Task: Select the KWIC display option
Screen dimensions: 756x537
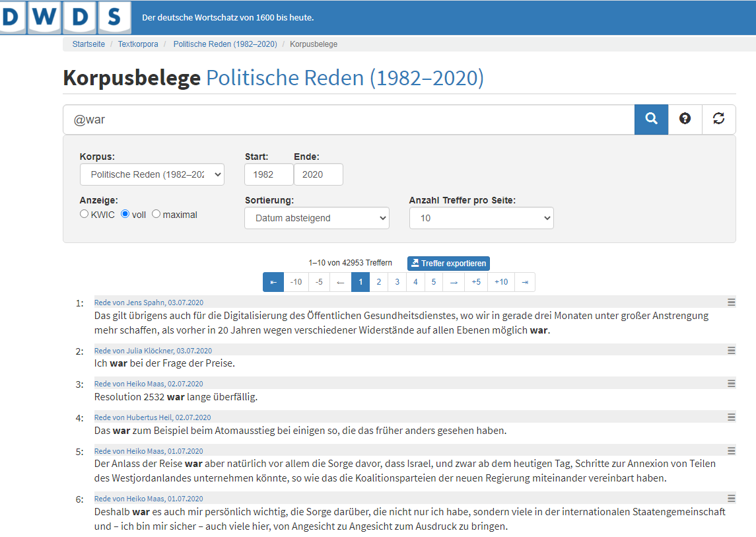Action: [x=85, y=214]
